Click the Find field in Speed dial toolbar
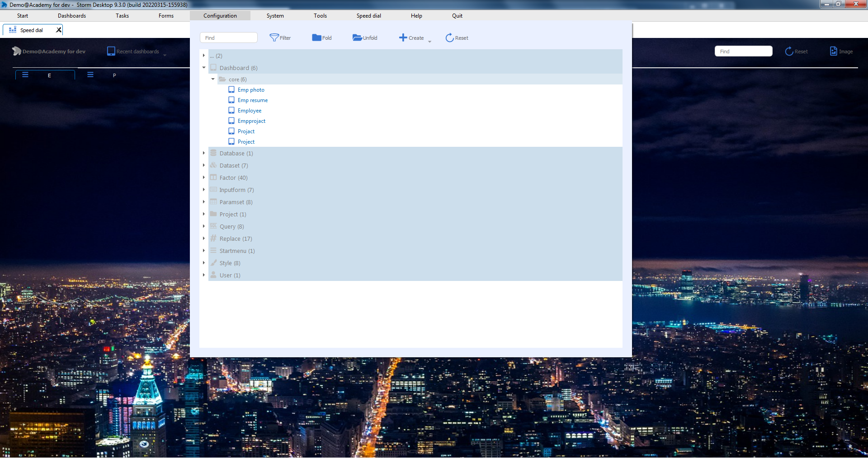868x458 pixels. tap(744, 51)
